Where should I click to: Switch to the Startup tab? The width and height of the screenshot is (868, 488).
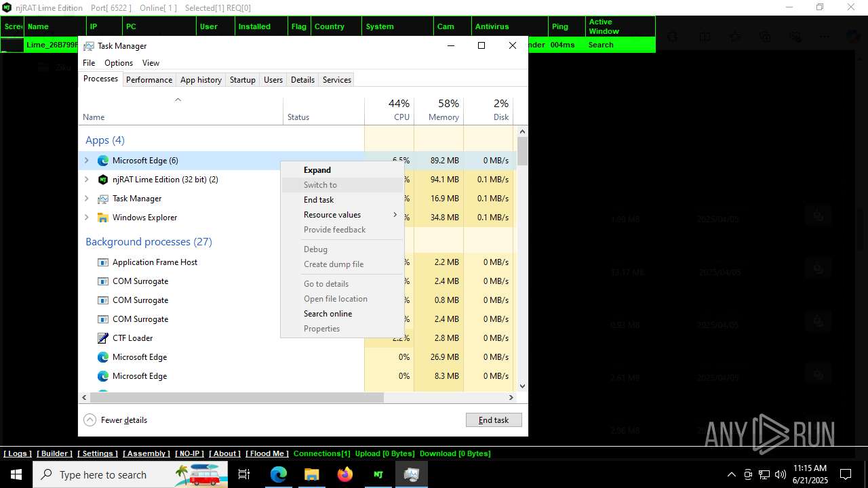click(242, 80)
